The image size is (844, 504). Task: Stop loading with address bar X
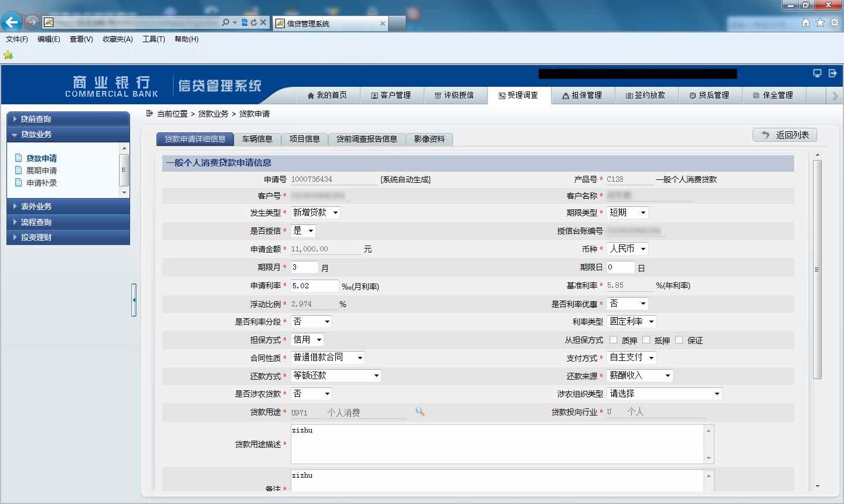pos(263,22)
